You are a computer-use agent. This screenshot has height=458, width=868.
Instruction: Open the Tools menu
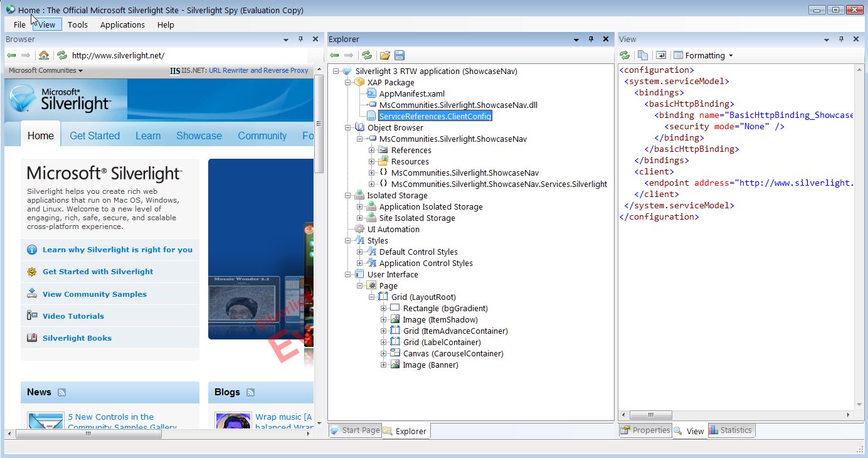(78, 24)
